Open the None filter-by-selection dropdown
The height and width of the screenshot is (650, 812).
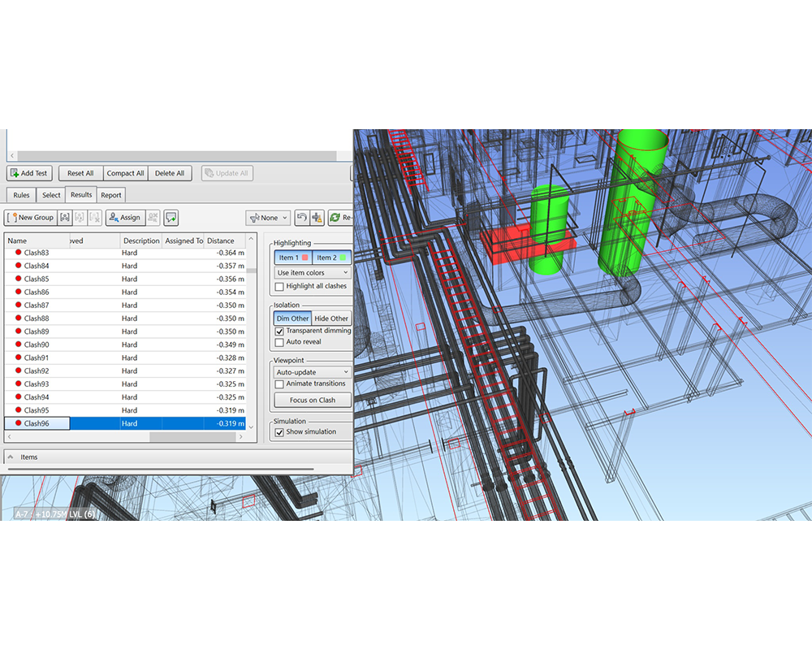click(268, 218)
